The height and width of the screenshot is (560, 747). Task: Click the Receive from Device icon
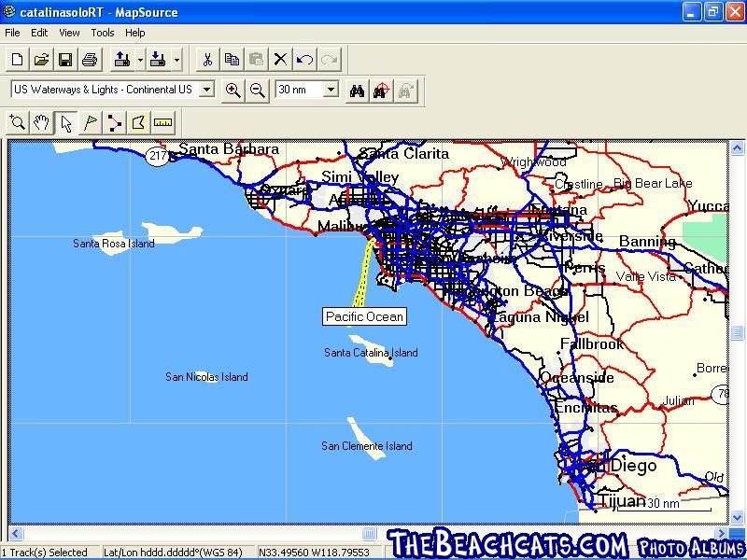158,60
